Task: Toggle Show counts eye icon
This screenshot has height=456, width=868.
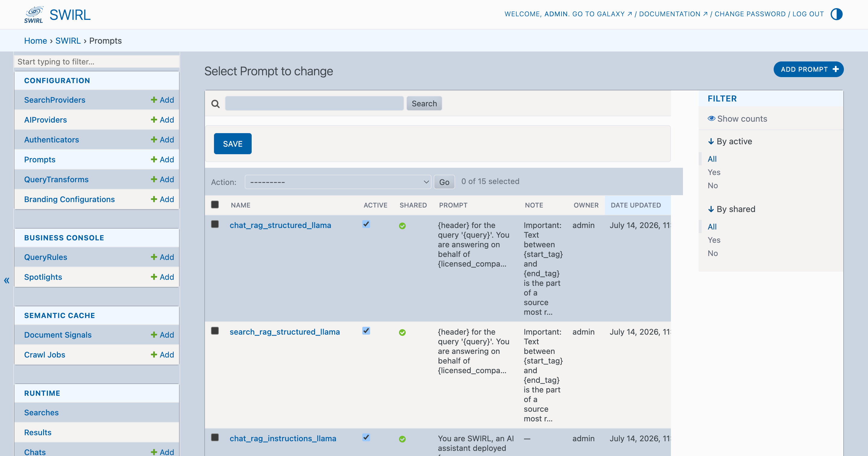Action: [711, 118]
